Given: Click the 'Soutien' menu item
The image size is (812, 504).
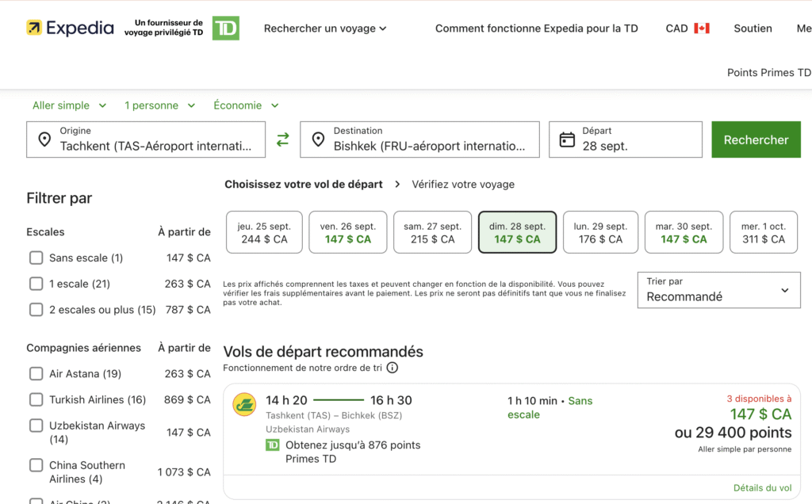Looking at the screenshot, I should 753,28.
